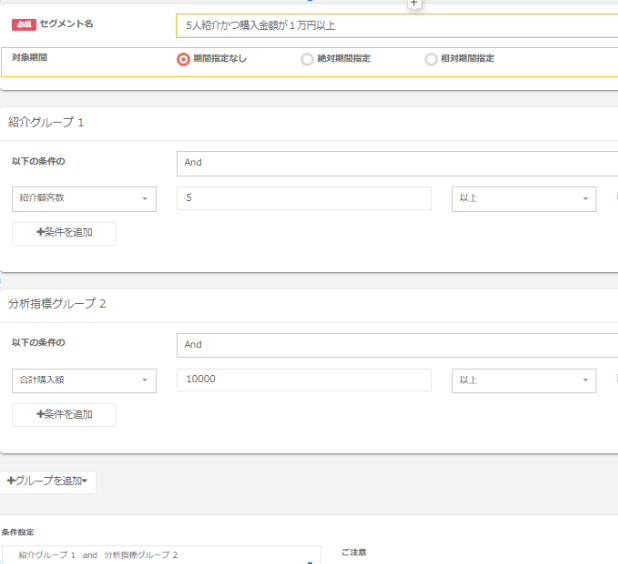Click the 条件設定 group logic field
The height and width of the screenshot is (564, 618).
click(x=161, y=555)
